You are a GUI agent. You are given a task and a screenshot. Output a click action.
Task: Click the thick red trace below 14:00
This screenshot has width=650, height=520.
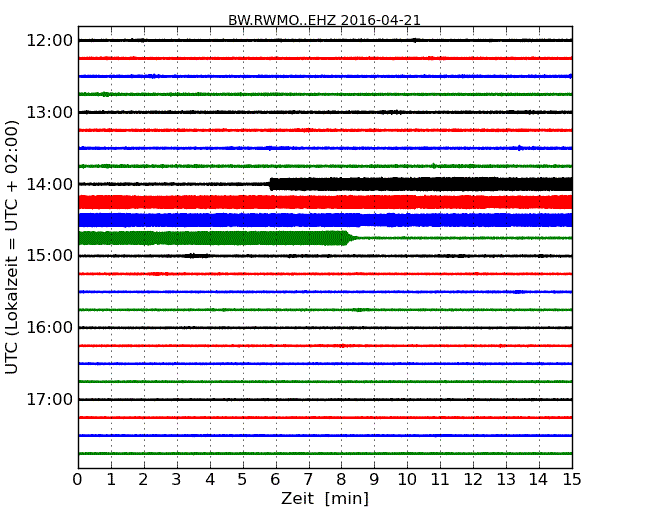pos(325,202)
